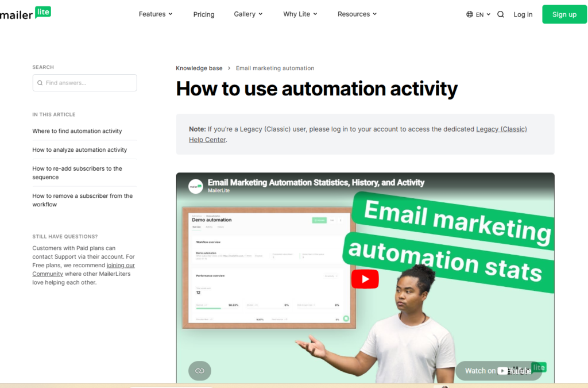This screenshot has width=588, height=388.
Task: Click Watch on YouTube button
Action: click(x=498, y=371)
